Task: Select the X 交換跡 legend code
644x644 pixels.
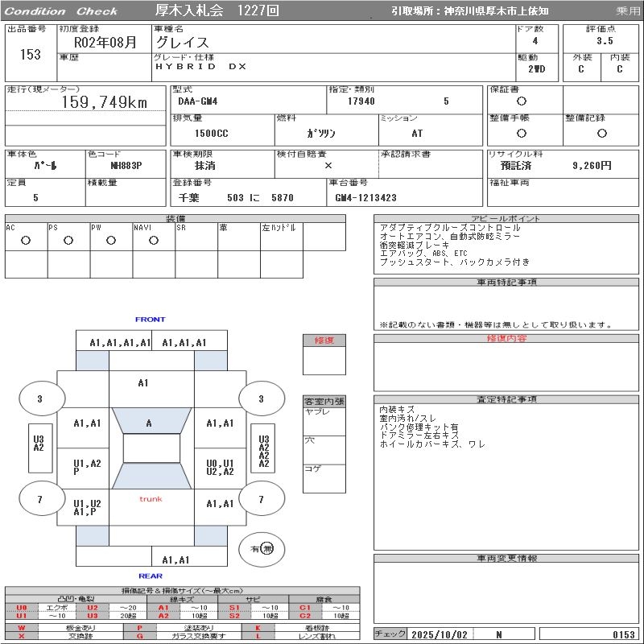Action: point(21,636)
